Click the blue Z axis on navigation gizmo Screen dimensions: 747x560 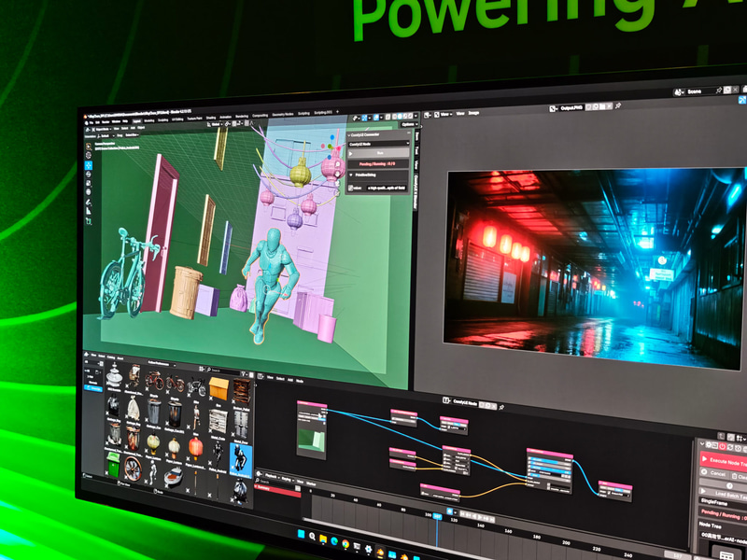[x=332, y=137]
